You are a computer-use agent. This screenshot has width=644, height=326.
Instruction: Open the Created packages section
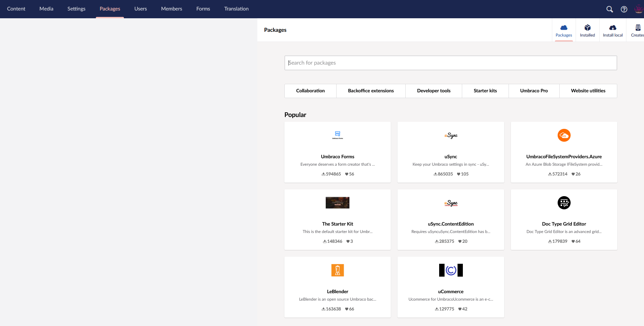pos(638,30)
